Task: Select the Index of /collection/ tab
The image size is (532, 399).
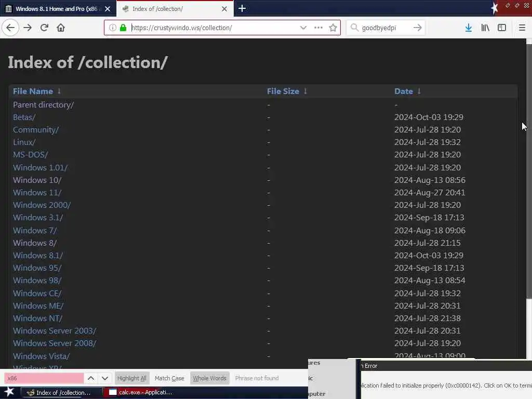Action: tap(175, 9)
